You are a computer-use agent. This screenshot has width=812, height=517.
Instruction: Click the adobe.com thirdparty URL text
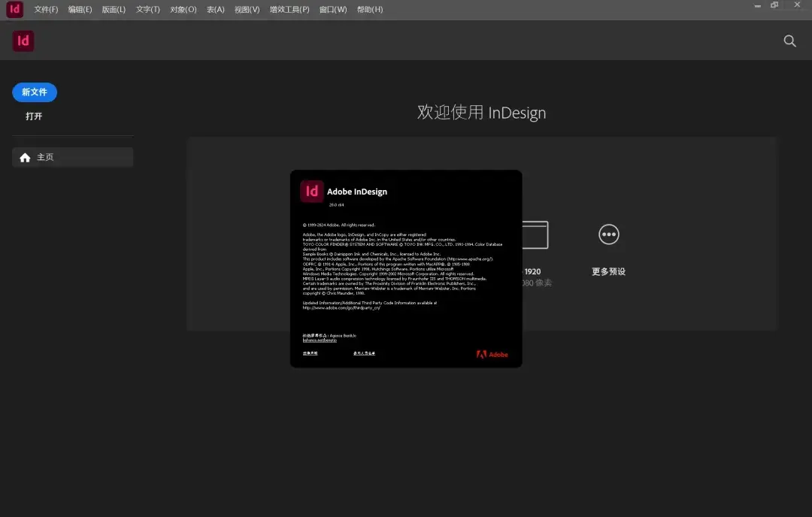(341, 307)
